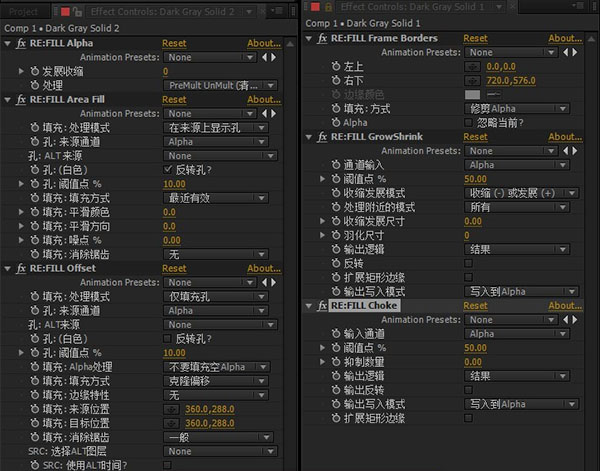Click stopwatch for 羽化尺寸 property
Screen dimensions: 600x471
(x=336, y=235)
